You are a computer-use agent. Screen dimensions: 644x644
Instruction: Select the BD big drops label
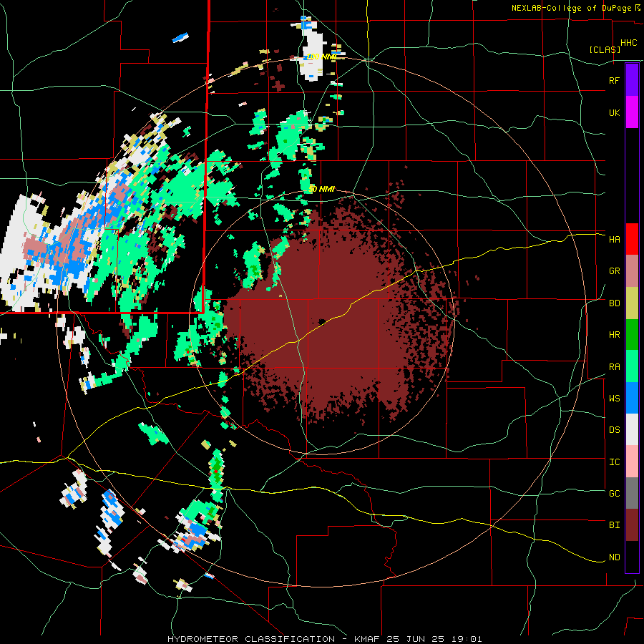614,303
